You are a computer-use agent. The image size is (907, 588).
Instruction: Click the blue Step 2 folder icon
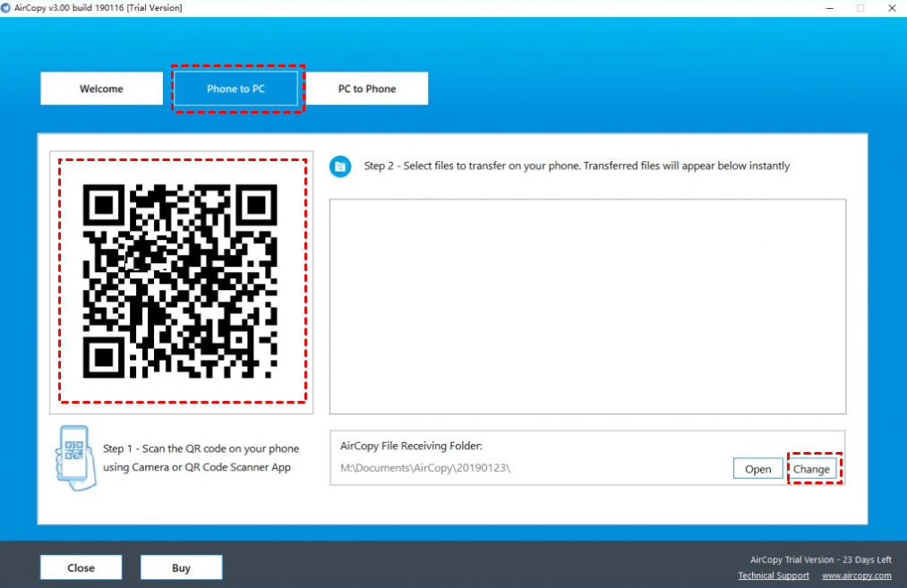click(x=340, y=166)
